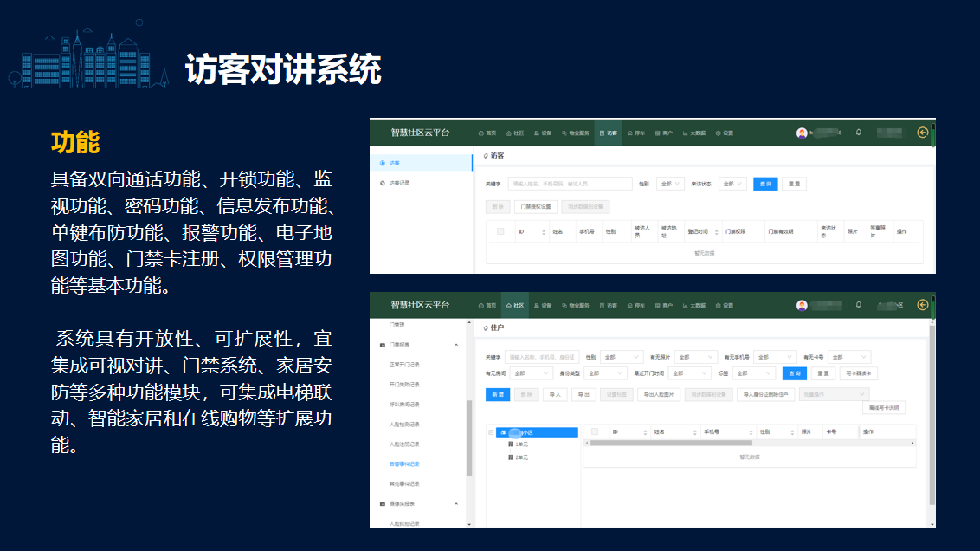Screen dimensions: 980x551
Task: Click bell notification icon in top 访客 screenshot
Action: 858,133
